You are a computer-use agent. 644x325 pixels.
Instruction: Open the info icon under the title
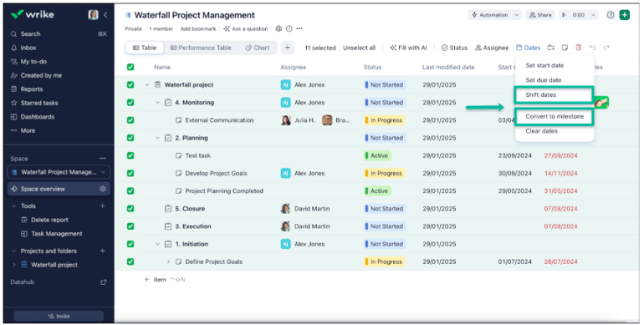[289, 28]
